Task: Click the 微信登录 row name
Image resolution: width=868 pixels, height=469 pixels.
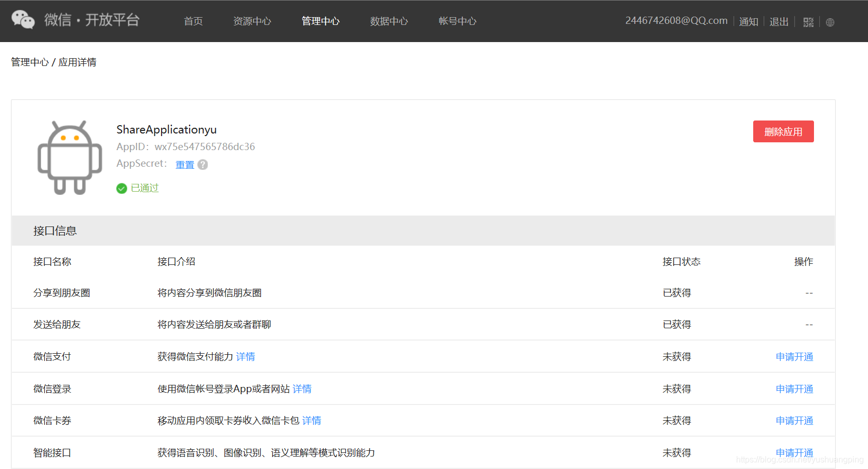Action: 52,389
